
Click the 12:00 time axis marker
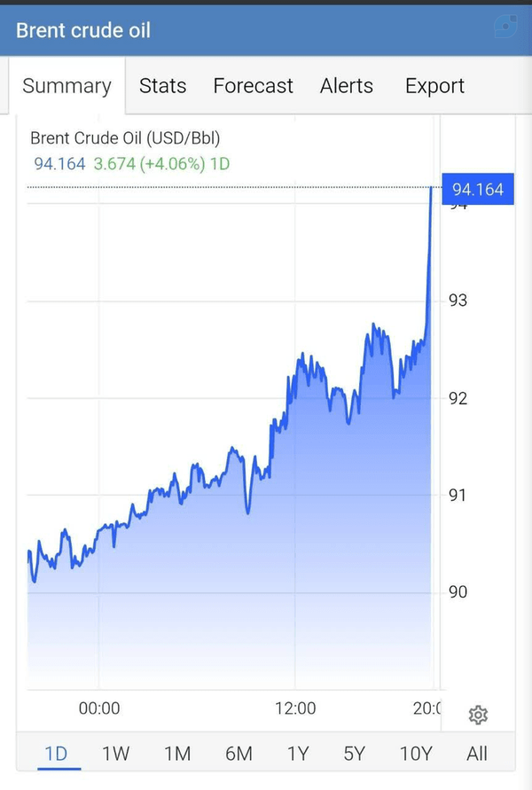(x=295, y=708)
